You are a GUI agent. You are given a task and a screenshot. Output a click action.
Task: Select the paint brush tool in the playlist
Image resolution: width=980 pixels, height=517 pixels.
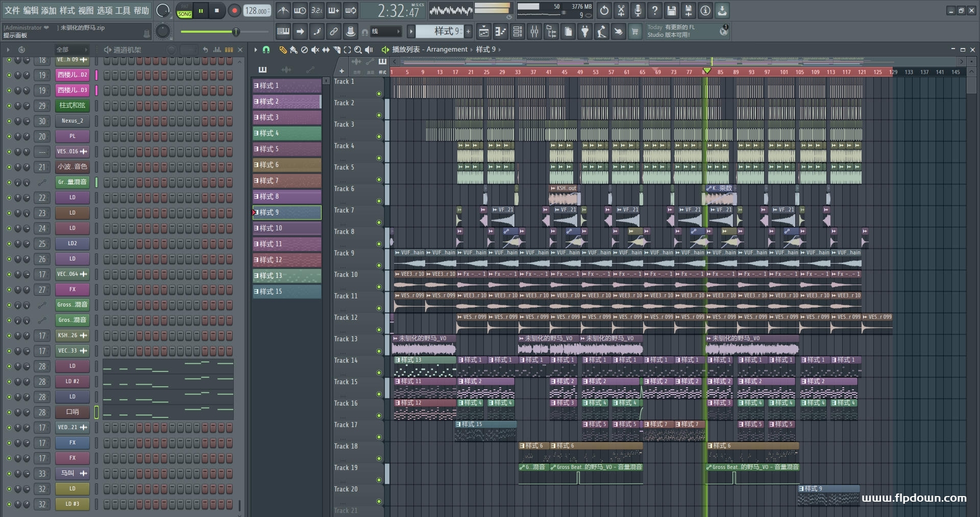coord(293,50)
